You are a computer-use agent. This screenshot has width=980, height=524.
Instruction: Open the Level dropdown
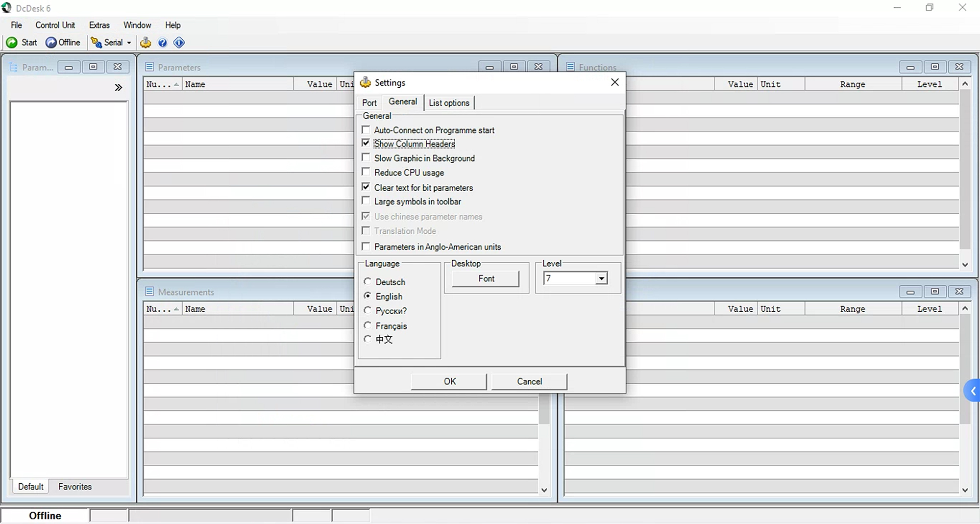point(601,278)
